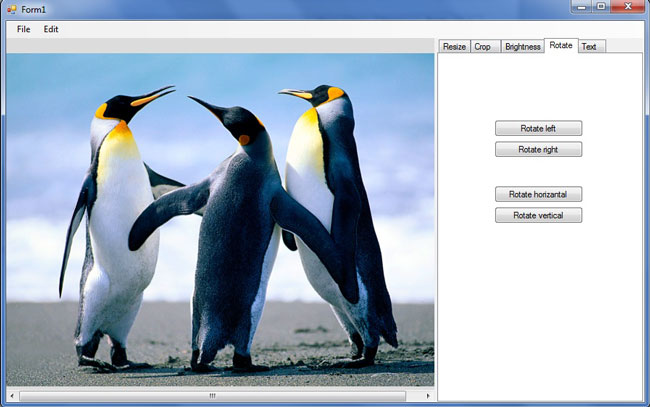650x407 pixels.
Task: Click the Form1 title text in title bar
Action: (34, 9)
